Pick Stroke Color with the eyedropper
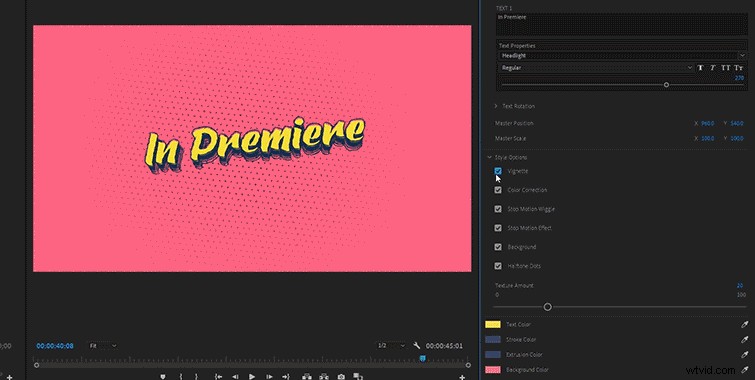The height and width of the screenshot is (380, 755). coord(745,340)
